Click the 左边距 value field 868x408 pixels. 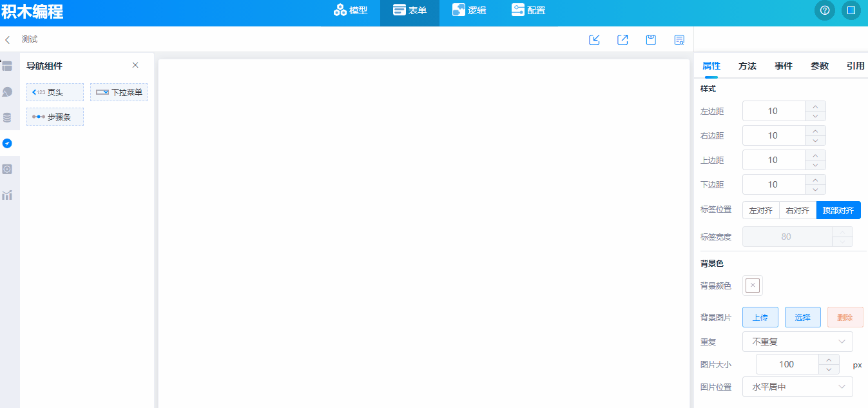tap(773, 111)
